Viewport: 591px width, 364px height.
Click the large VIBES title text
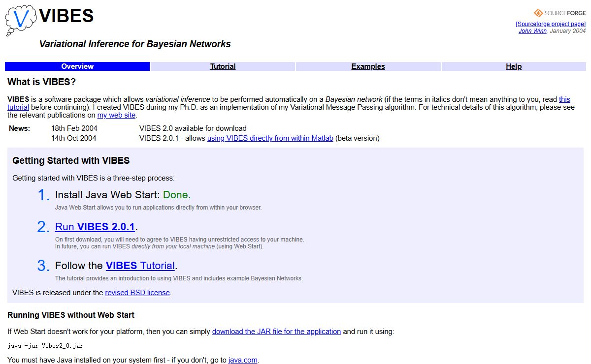click(66, 16)
